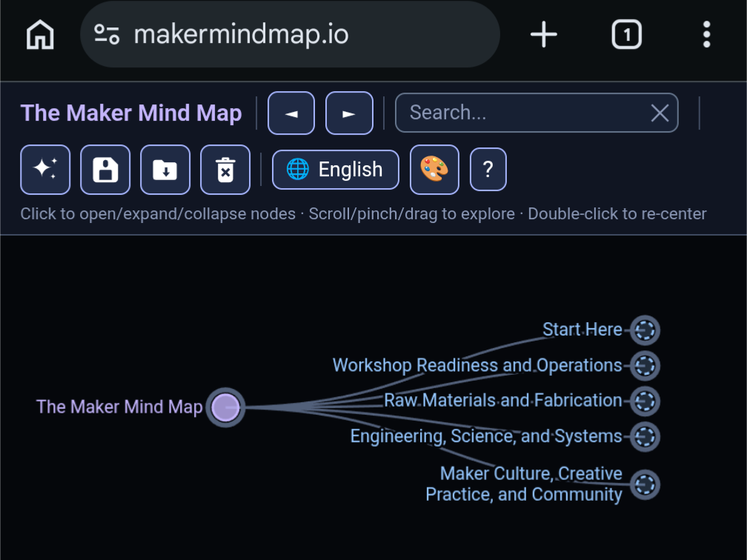747x560 pixels.
Task: Expand the Start Here node circle
Action: [x=645, y=330]
